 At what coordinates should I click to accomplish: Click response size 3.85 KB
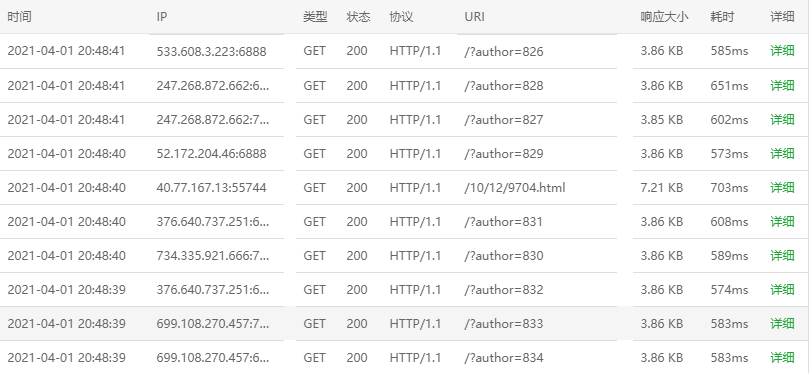pyautogui.click(x=662, y=119)
